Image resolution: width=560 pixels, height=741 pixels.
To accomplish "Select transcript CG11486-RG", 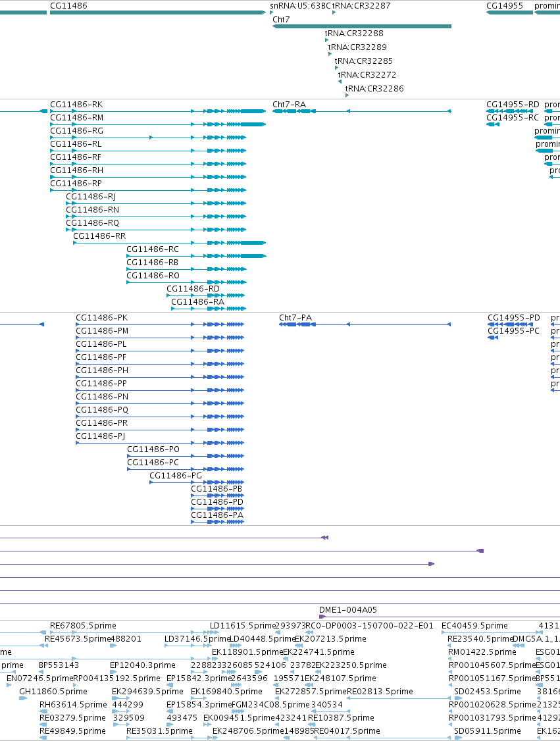I will tap(76, 131).
